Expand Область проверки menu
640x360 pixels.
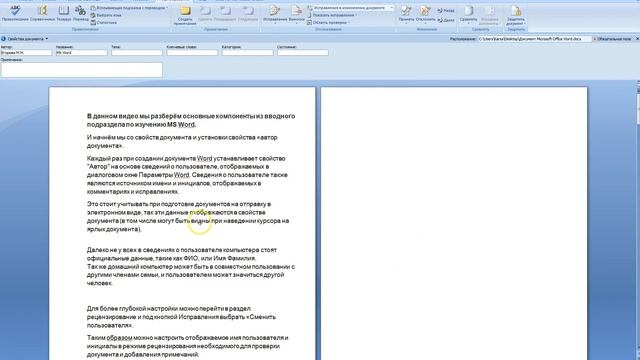[329, 22]
